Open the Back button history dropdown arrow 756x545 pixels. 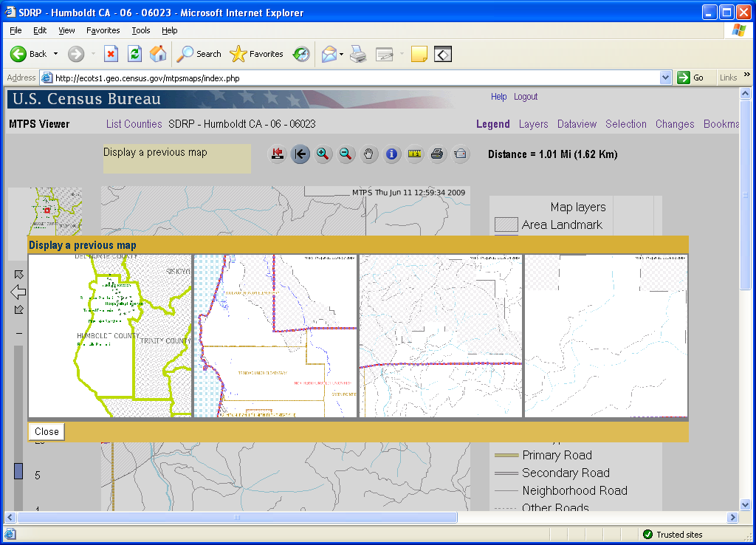(55, 54)
